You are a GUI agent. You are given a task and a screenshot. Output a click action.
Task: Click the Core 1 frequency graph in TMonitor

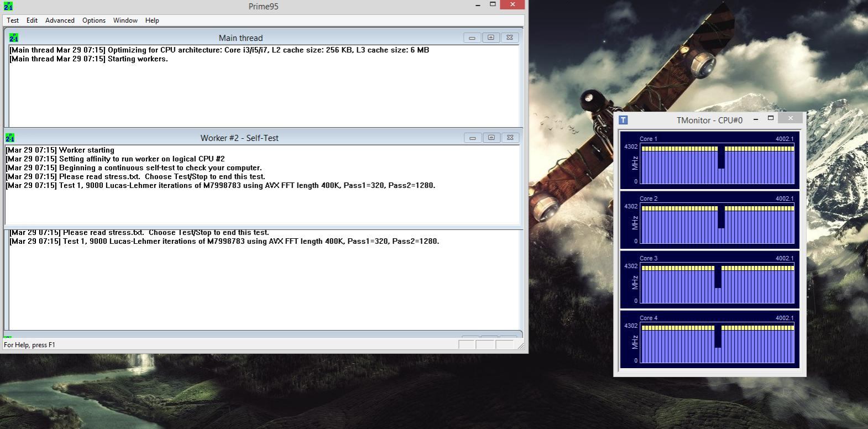[718, 164]
